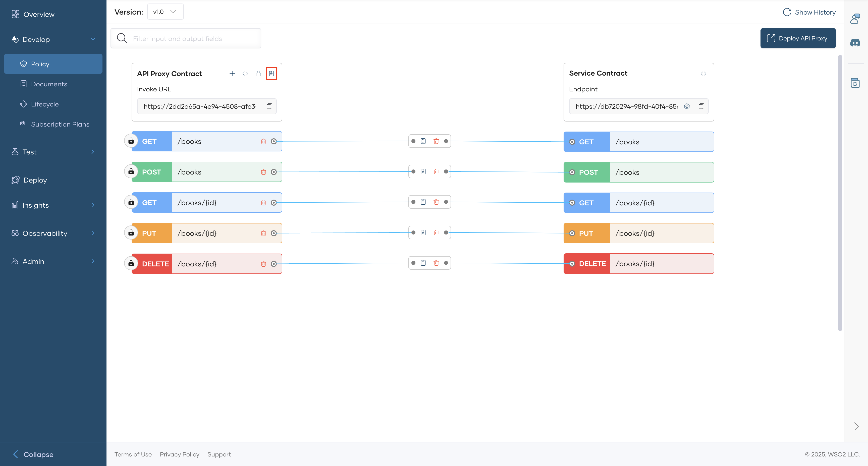
Task: Toggle security lock on GET /books
Action: coord(131,141)
